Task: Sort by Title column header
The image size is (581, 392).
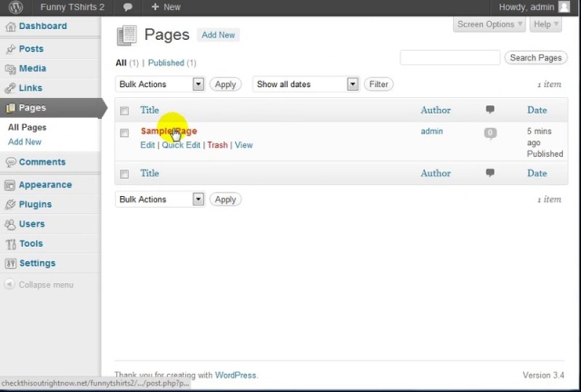Action: point(150,110)
